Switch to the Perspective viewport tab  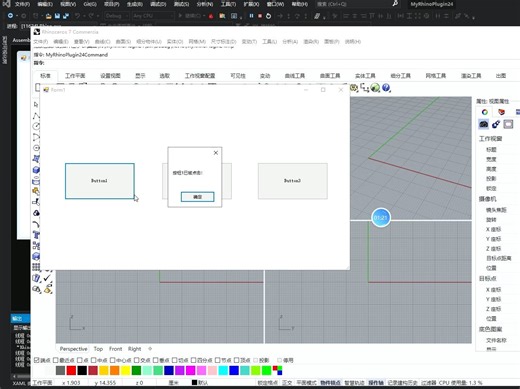73,349
